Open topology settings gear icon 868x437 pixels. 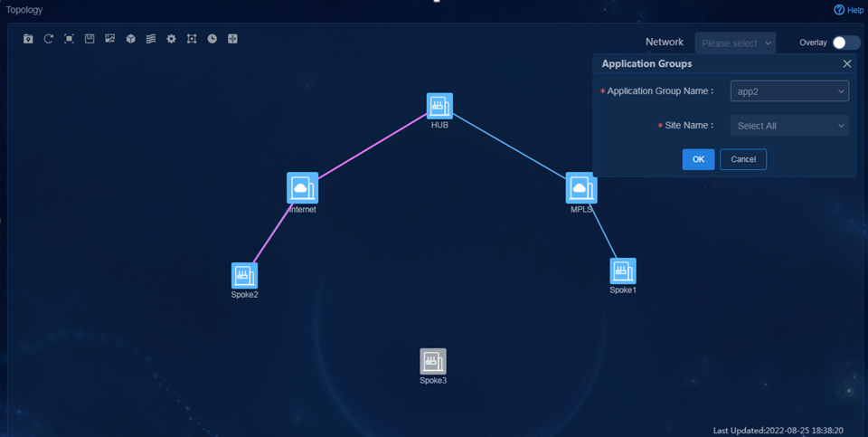click(172, 39)
